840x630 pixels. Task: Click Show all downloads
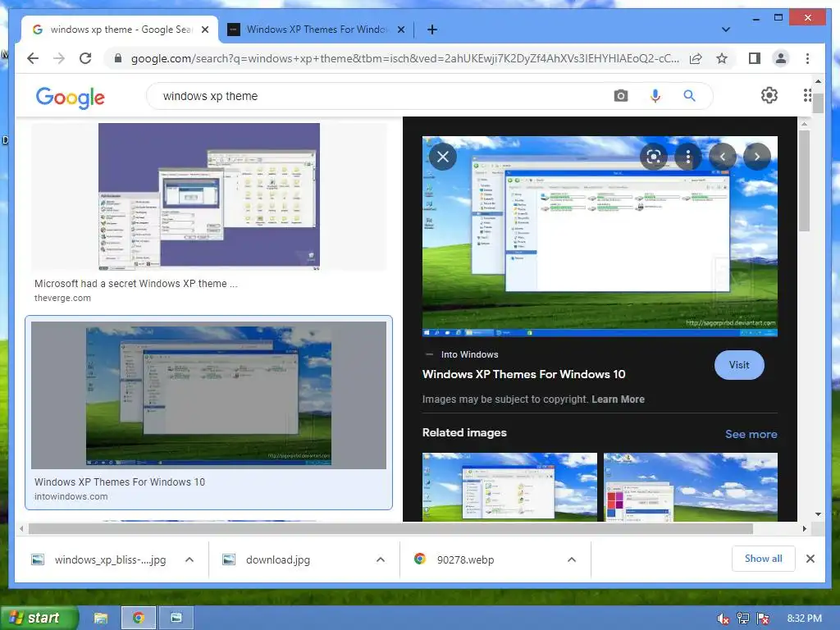(764, 559)
